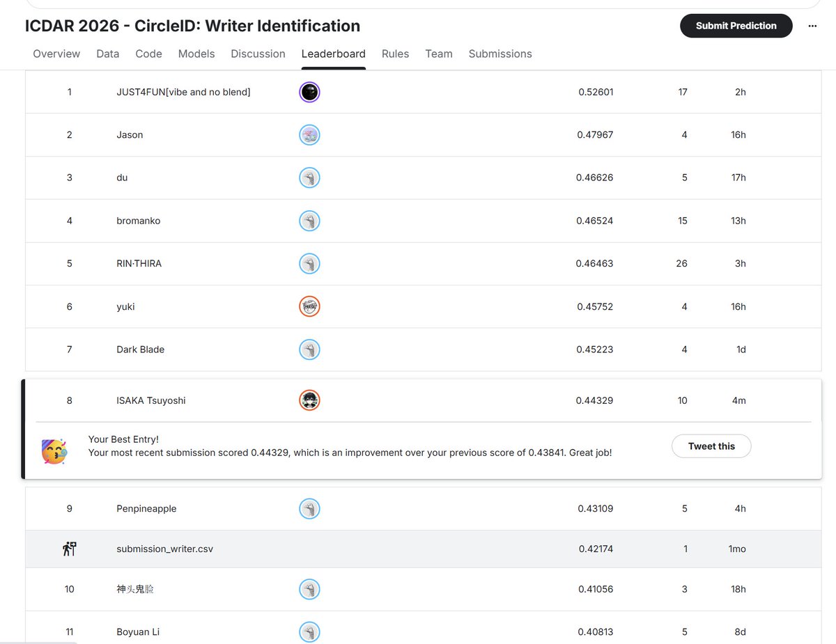
Task: Open the Rules tab
Action: pos(395,54)
